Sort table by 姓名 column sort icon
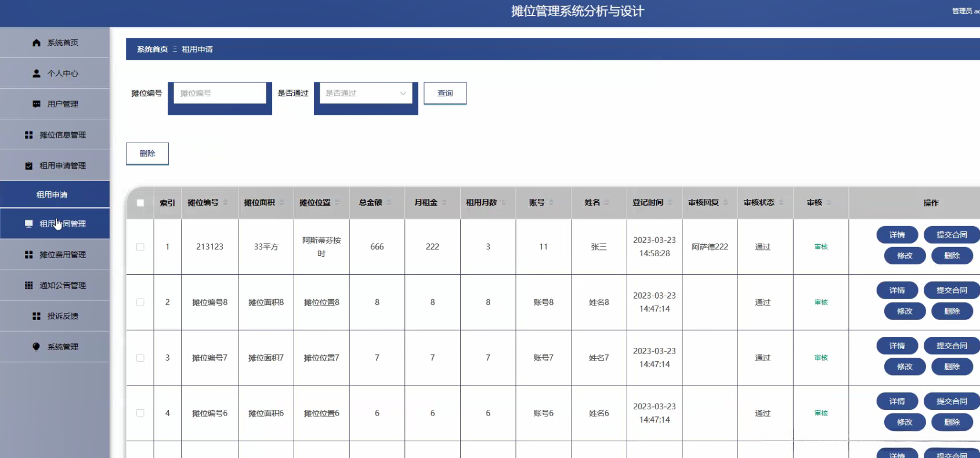The width and height of the screenshot is (980, 458). coord(607,202)
